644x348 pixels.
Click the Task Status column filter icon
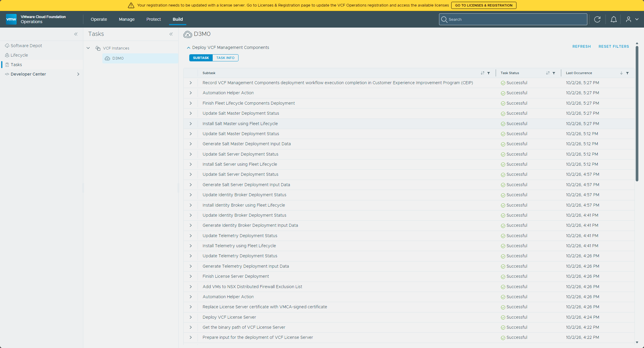(x=554, y=73)
